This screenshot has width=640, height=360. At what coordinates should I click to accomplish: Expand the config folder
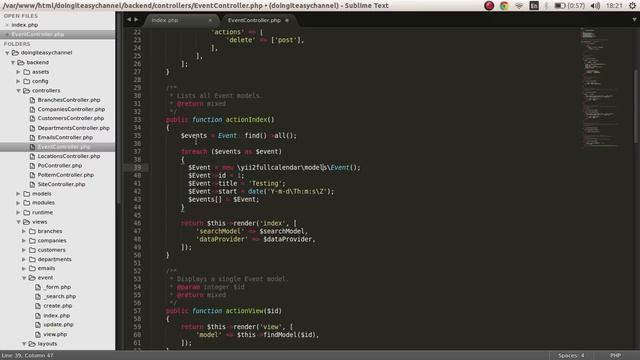tap(18, 81)
